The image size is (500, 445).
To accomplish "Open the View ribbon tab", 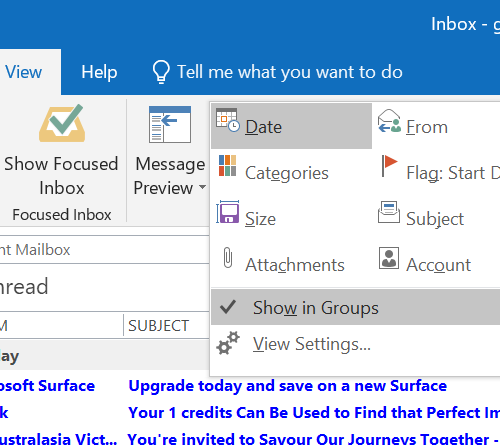I will click(23, 72).
